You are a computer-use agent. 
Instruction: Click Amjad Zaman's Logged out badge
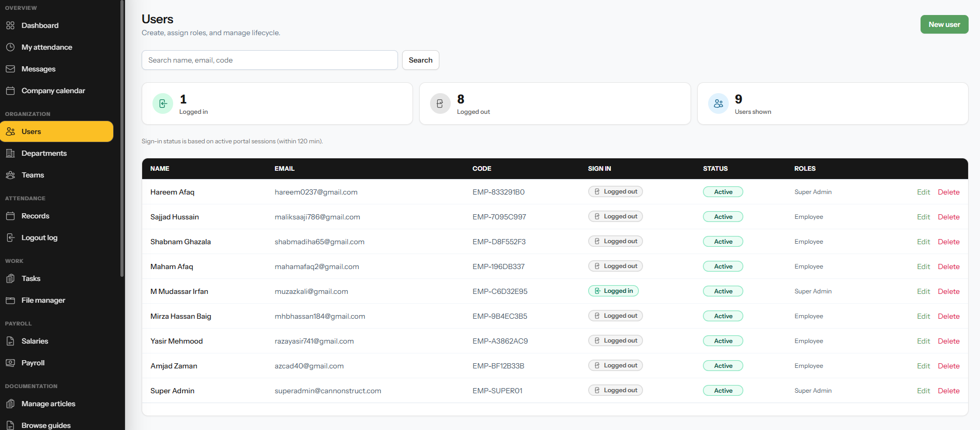pyautogui.click(x=615, y=365)
